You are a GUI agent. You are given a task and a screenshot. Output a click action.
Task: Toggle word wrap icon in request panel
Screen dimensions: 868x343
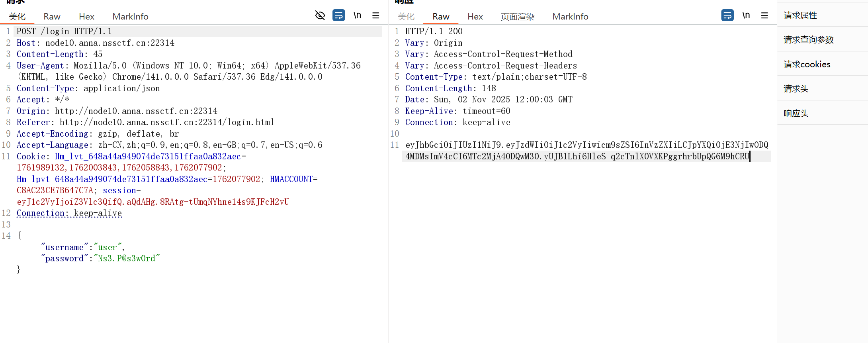pos(338,16)
